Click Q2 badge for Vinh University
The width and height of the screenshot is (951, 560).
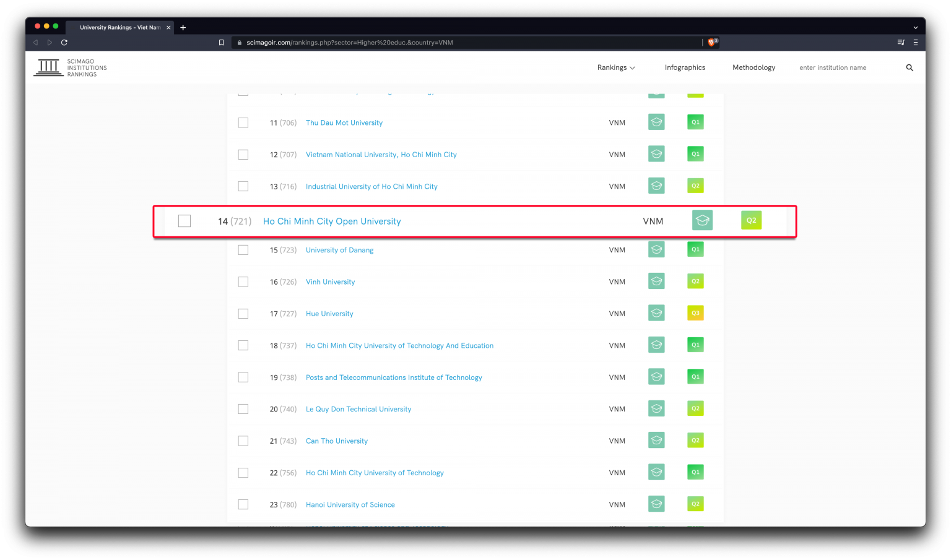[x=695, y=281]
